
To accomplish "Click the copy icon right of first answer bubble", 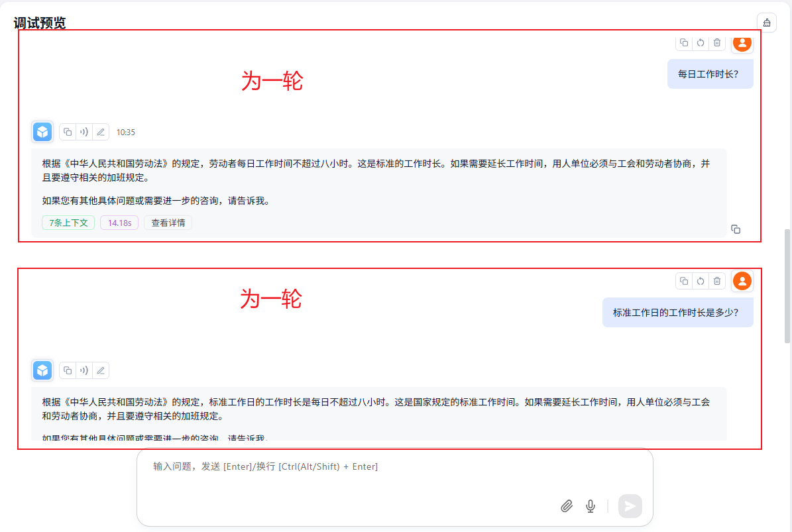I will [736, 229].
